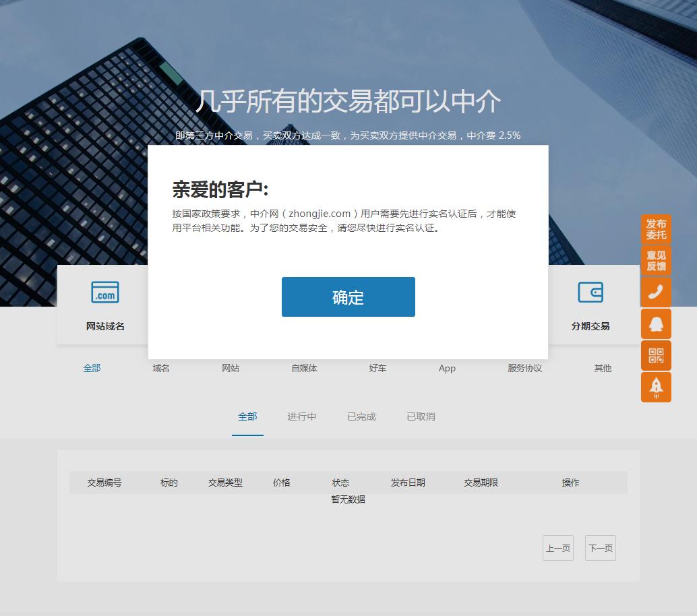Click the 网站域名 label

pos(105,326)
